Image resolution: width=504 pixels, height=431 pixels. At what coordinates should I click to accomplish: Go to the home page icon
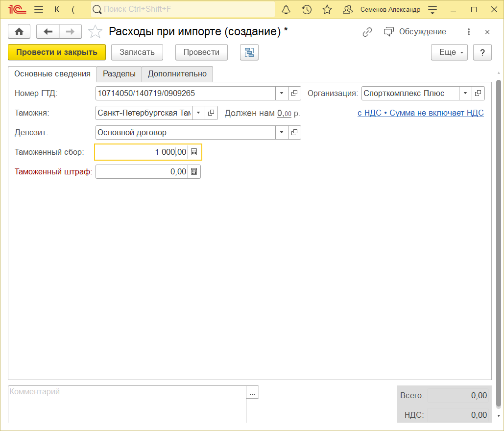tap(19, 31)
